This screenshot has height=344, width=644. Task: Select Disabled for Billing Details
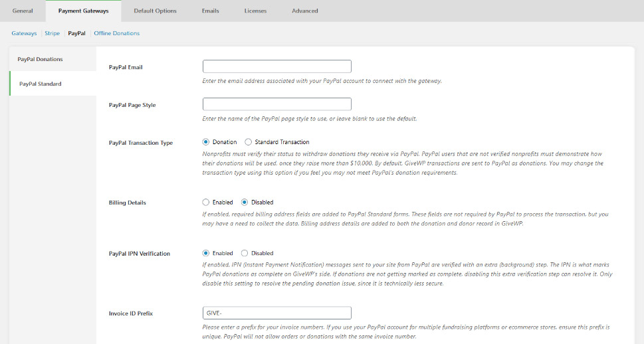click(x=245, y=202)
